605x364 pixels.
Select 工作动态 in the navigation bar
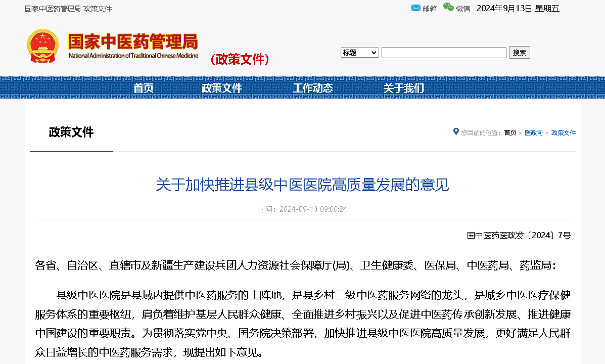click(x=313, y=88)
